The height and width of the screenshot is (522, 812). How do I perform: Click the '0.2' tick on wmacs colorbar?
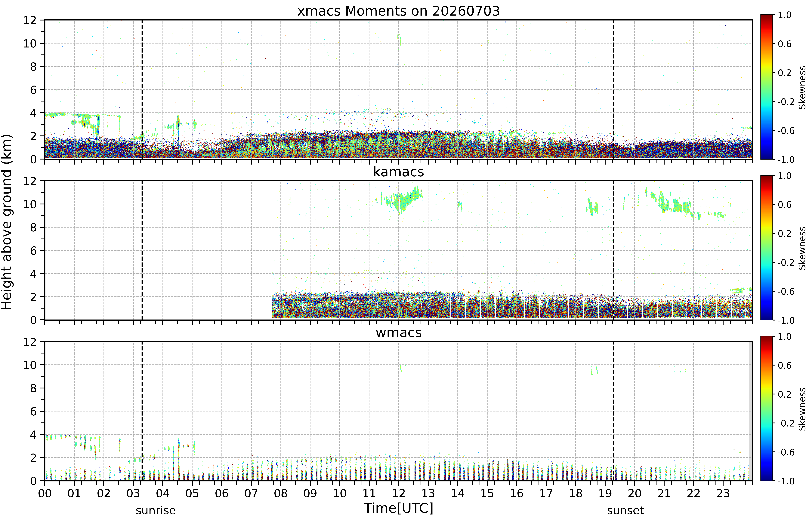(x=785, y=394)
